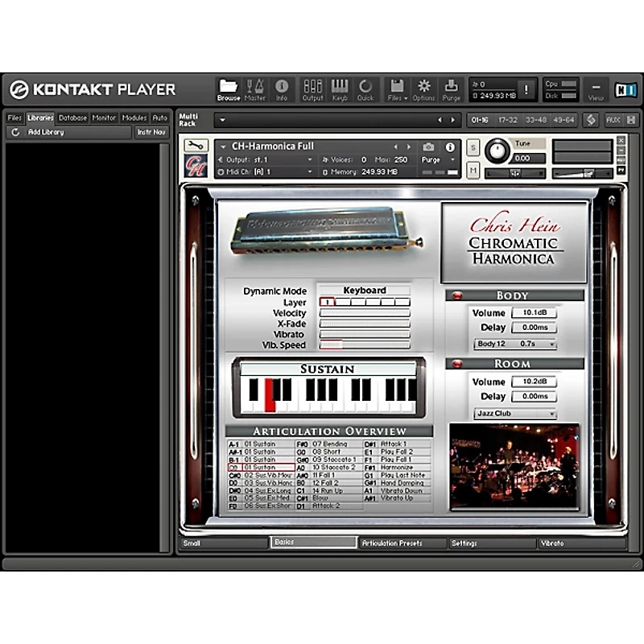Open the Body 12 preset dropdown

click(x=515, y=344)
